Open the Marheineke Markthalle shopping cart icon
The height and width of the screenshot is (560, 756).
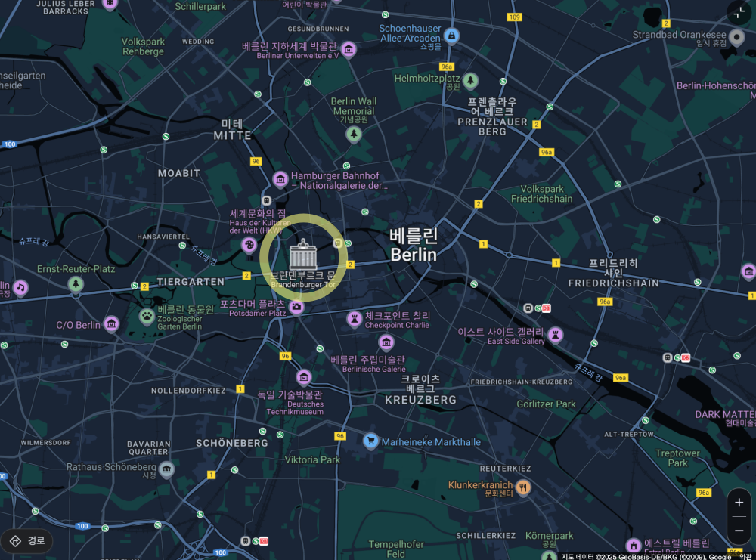[370, 441]
